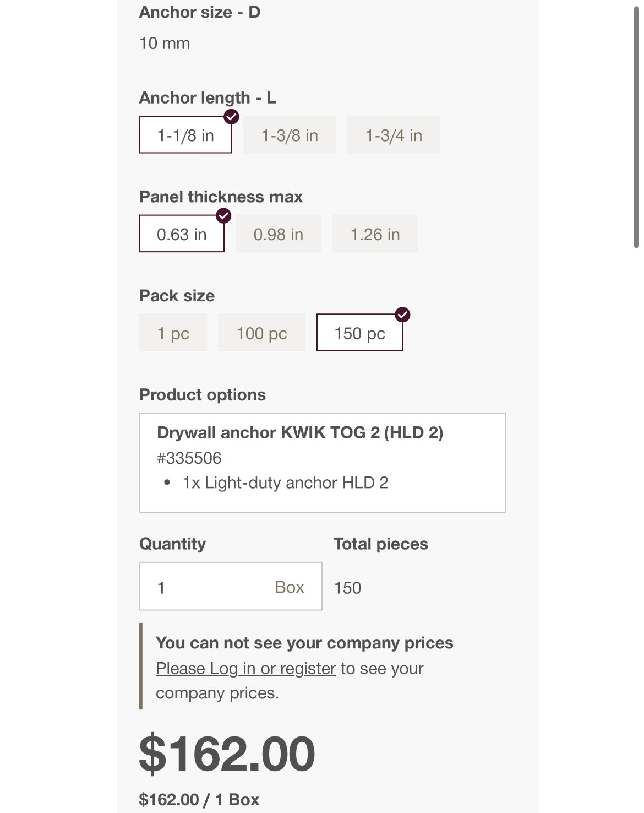The image size is (644, 813).
Task: Click the selected 150 pc pack size
Action: pos(359,333)
